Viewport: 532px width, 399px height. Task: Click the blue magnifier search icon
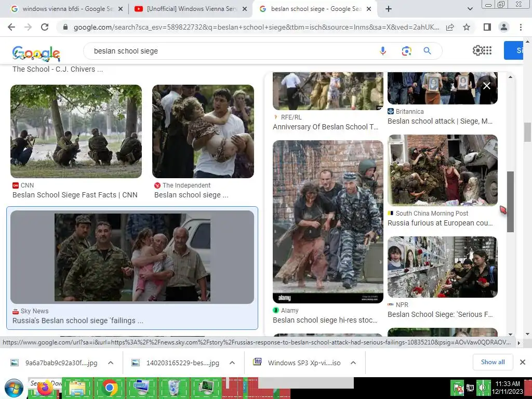427,51
